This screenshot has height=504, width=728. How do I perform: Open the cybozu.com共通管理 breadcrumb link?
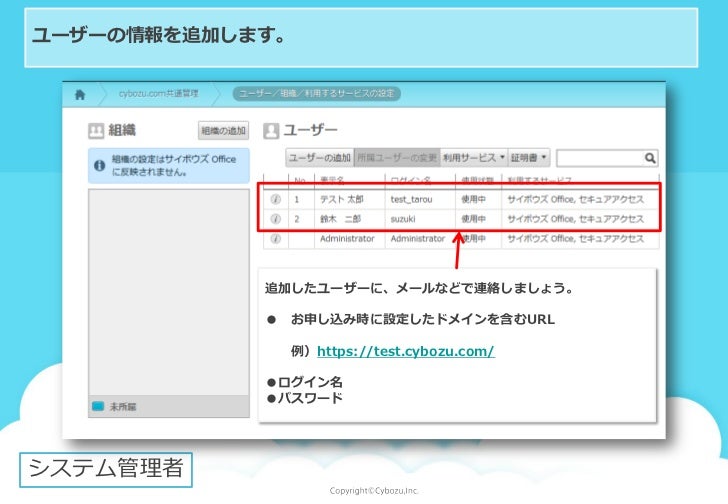[x=158, y=93]
